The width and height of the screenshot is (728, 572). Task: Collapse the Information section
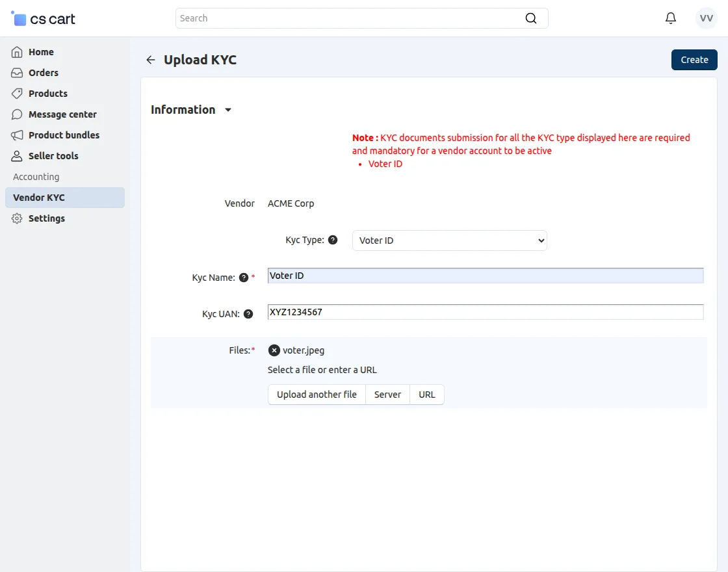pos(228,110)
